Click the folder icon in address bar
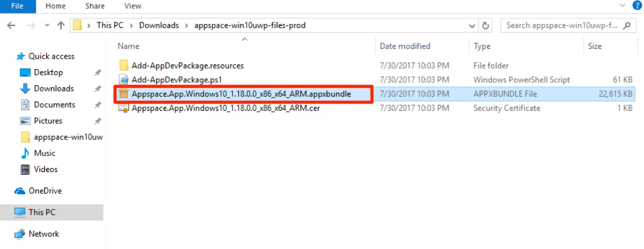 point(78,25)
